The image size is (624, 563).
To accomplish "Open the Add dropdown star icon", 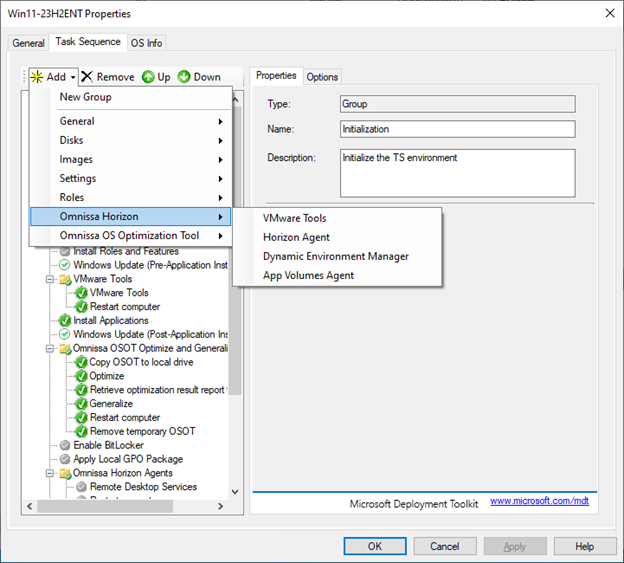I will 37,77.
